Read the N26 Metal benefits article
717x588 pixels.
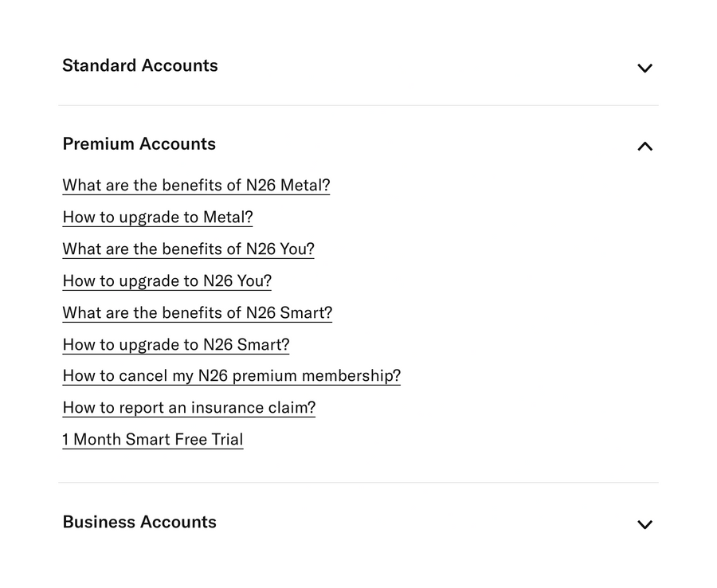click(196, 186)
